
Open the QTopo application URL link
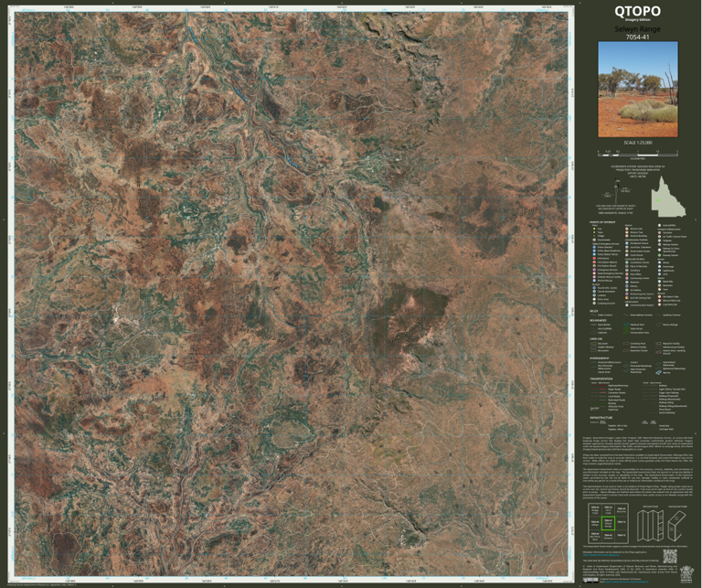click(x=601, y=555)
